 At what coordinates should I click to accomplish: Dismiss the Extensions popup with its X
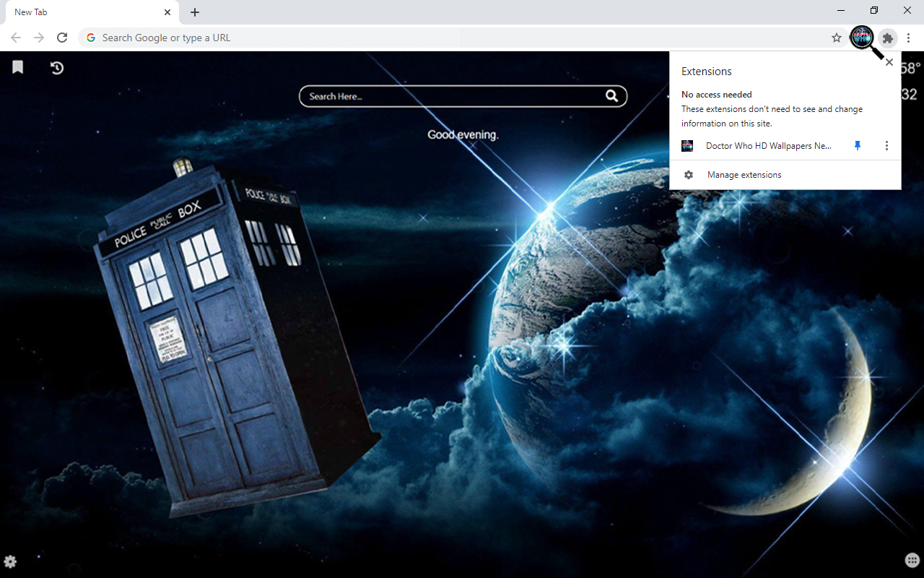pyautogui.click(x=889, y=62)
